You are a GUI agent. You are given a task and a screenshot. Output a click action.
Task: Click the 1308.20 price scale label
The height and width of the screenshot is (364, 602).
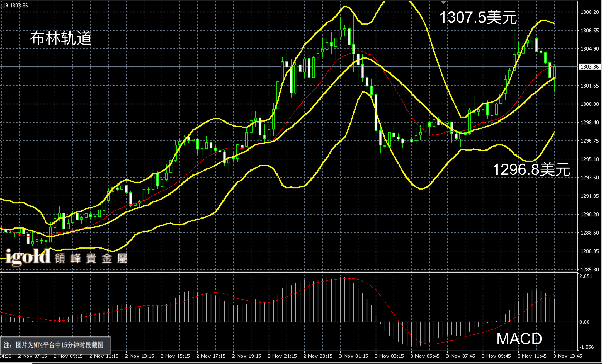pos(590,12)
